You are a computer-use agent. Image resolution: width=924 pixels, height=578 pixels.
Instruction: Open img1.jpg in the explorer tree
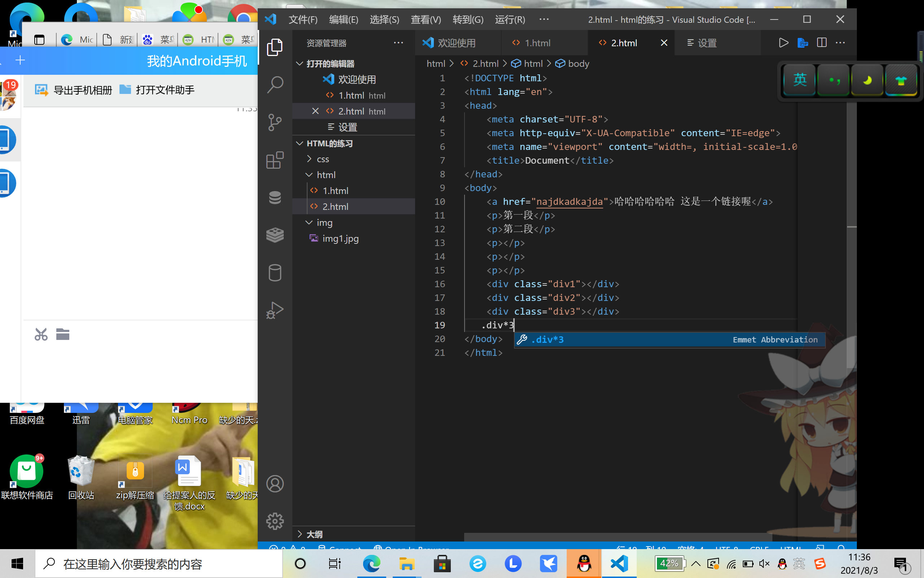coord(341,238)
